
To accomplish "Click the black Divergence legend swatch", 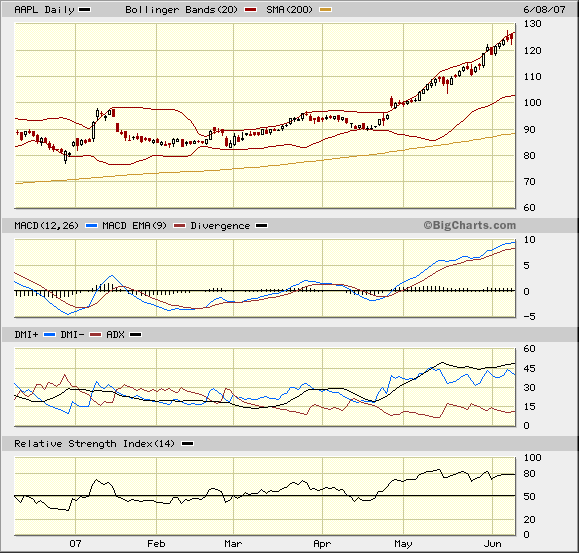I will click(x=262, y=226).
